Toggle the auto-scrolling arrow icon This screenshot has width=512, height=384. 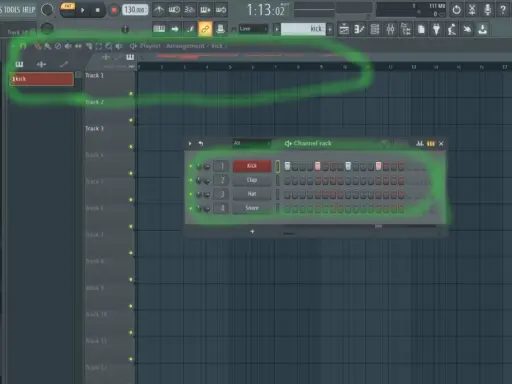[x=175, y=29]
